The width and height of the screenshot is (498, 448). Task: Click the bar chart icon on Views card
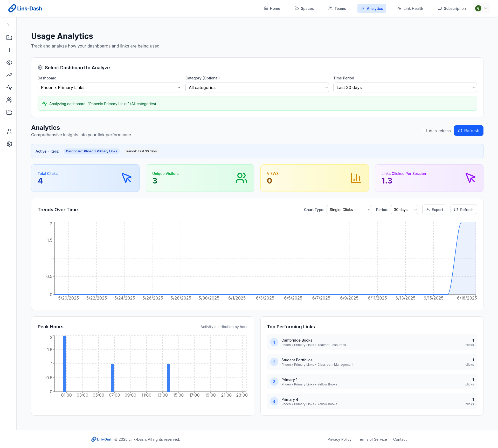[x=356, y=178]
